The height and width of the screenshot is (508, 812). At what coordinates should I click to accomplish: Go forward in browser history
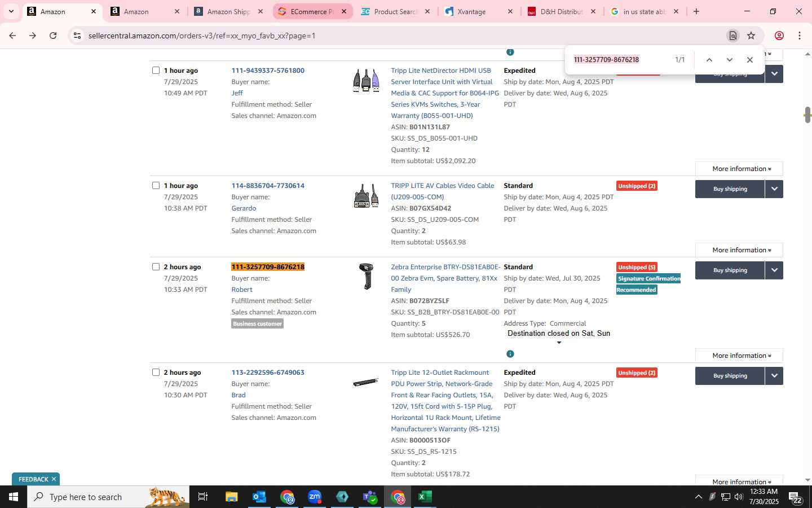pos(33,36)
